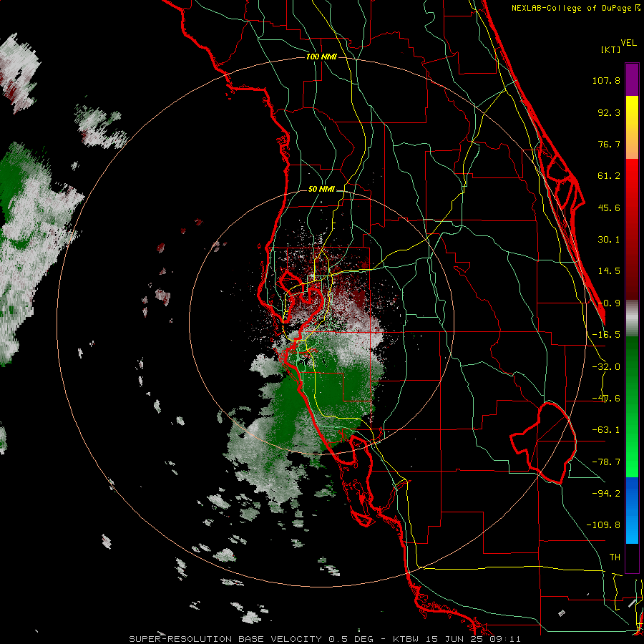
Task: Click the -94.2 legend value
Action: (x=606, y=494)
